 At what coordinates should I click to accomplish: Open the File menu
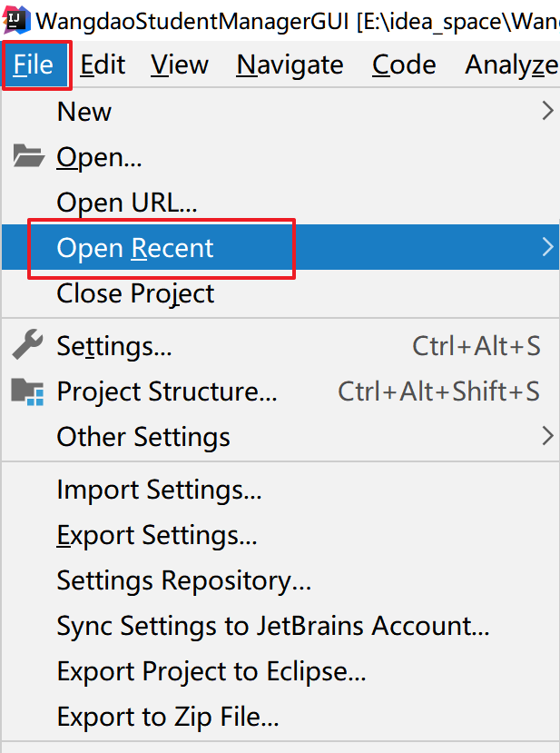point(35,64)
